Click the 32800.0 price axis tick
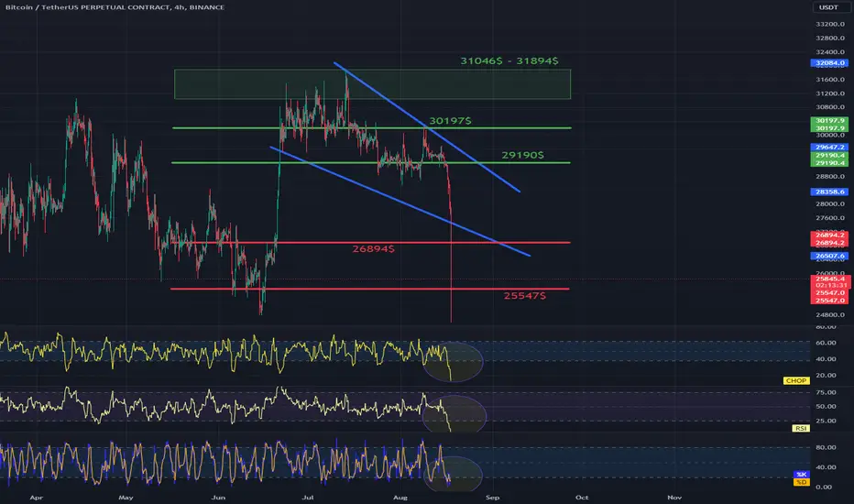 830,38
